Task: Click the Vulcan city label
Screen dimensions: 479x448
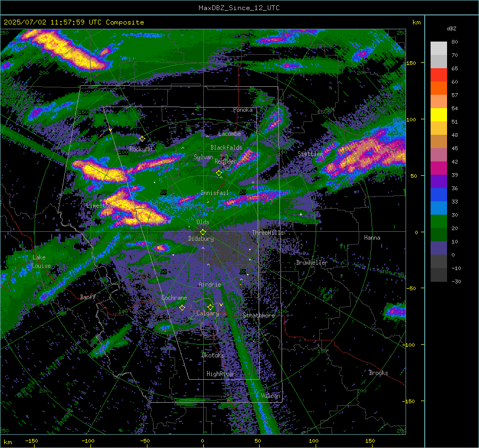Action: click(271, 396)
